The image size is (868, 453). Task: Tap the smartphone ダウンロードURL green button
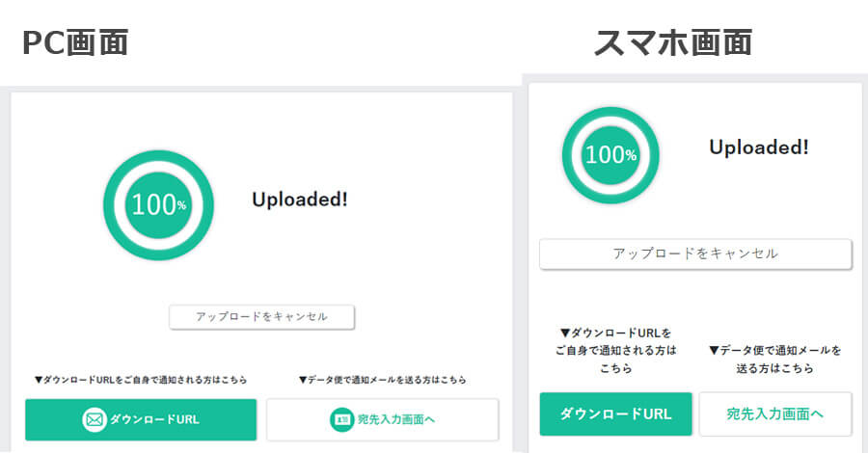615,413
